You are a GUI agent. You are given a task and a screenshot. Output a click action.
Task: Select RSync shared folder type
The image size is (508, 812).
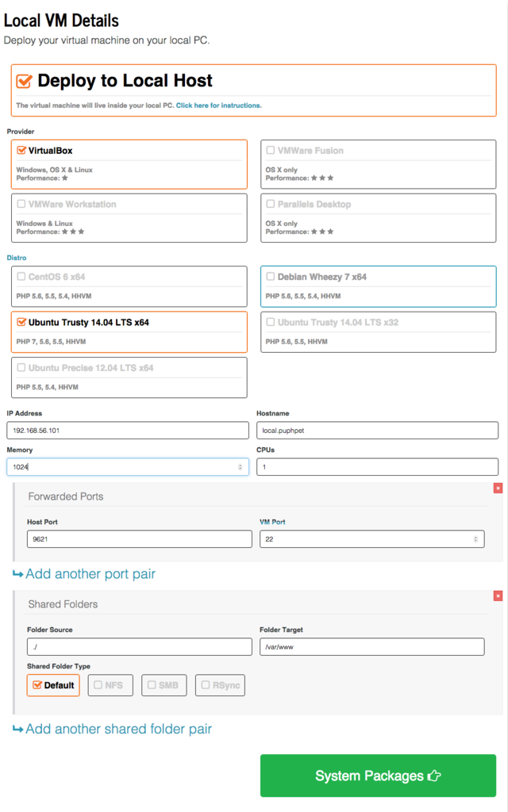(x=221, y=685)
